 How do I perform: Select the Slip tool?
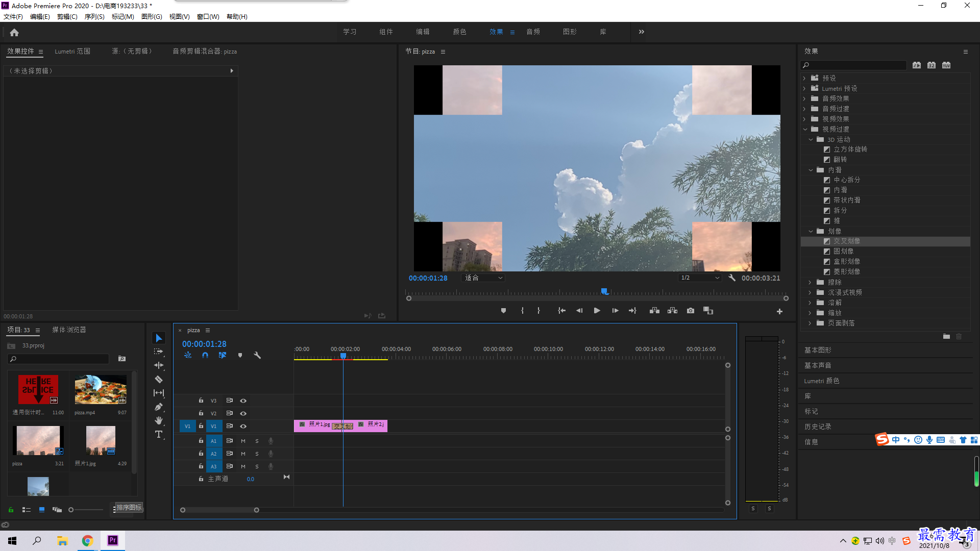159,393
